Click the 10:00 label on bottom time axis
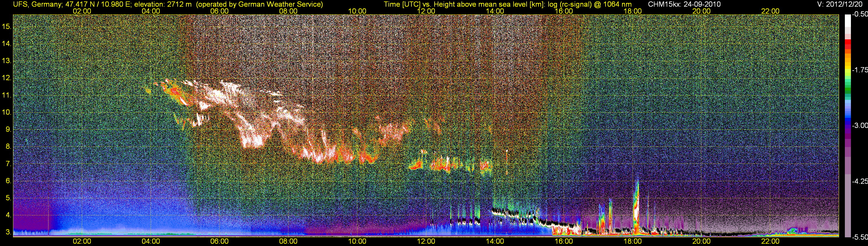Screen dimensions: 868x246 tap(357, 241)
